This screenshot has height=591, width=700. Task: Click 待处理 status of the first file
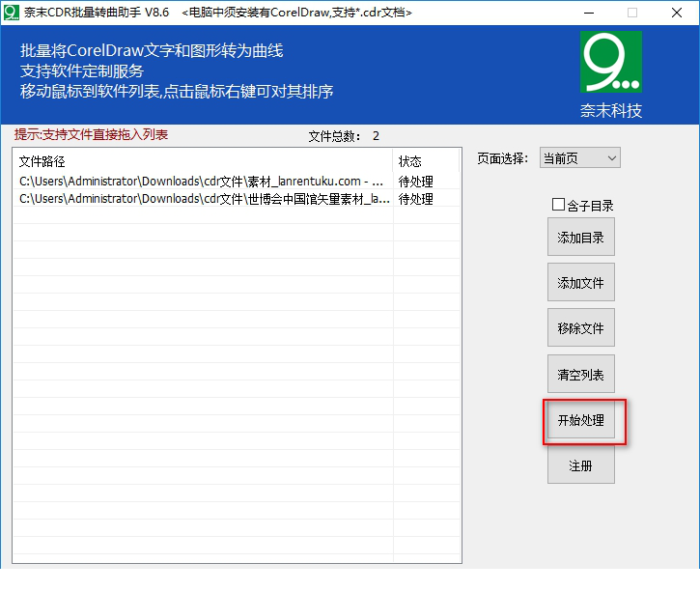pyautogui.click(x=416, y=182)
